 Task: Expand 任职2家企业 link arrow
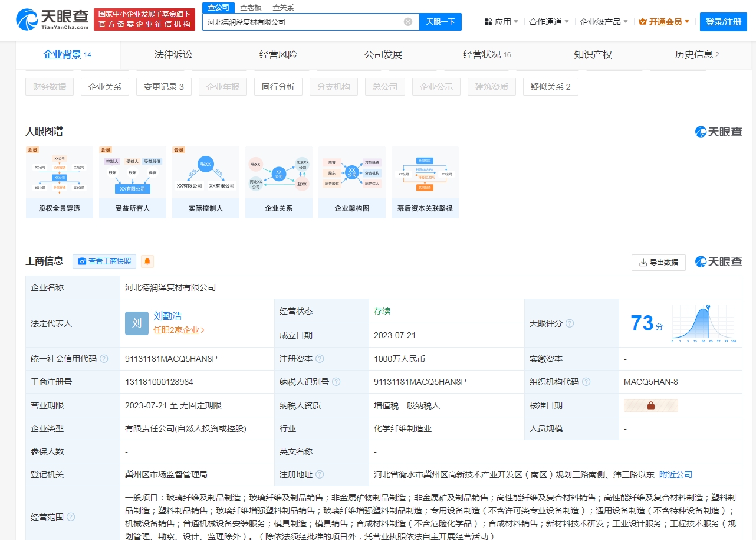[x=203, y=330]
